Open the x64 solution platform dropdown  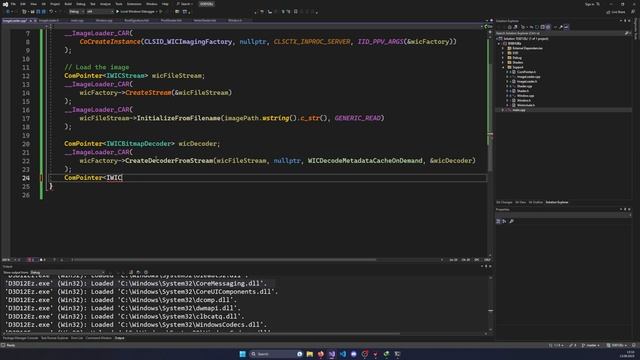pos(100,12)
